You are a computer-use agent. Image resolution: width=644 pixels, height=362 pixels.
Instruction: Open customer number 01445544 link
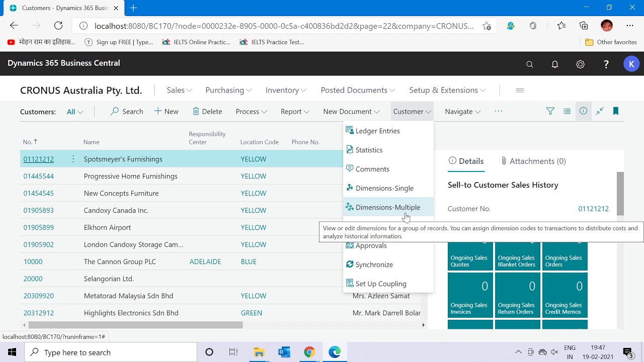click(38, 176)
